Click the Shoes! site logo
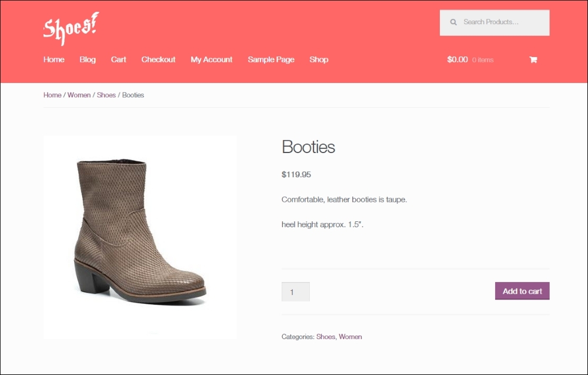The height and width of the screenshot is (375, 588). 71,28
